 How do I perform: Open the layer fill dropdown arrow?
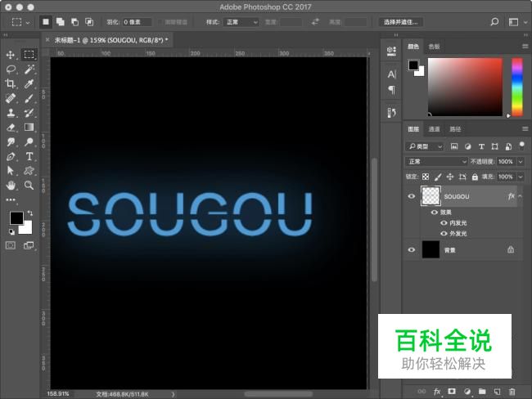pos(521,177)
